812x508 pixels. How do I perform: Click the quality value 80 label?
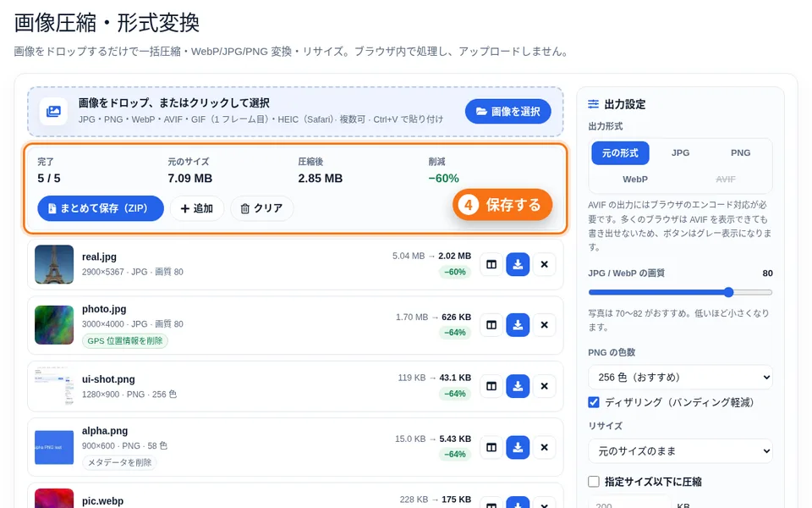[767, 273]
